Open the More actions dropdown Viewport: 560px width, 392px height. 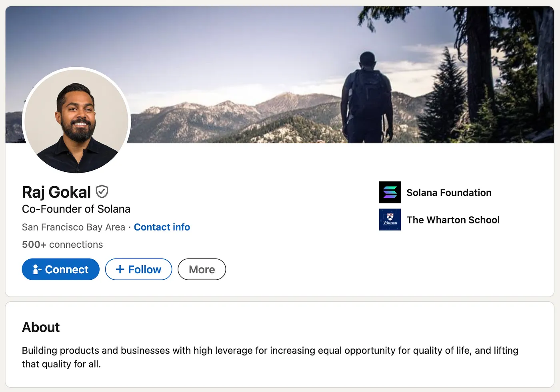(x=202, y=270)
